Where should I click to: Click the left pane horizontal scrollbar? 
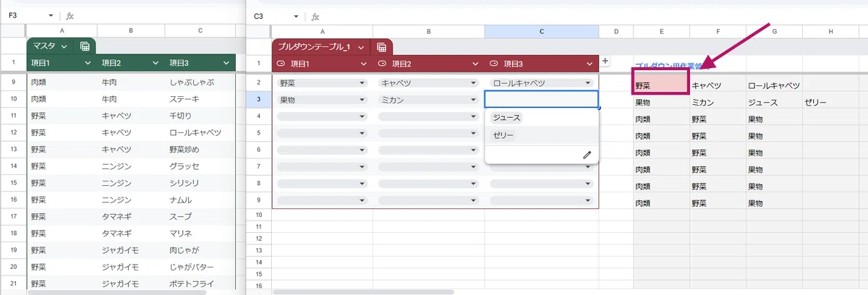click(116, 291)
